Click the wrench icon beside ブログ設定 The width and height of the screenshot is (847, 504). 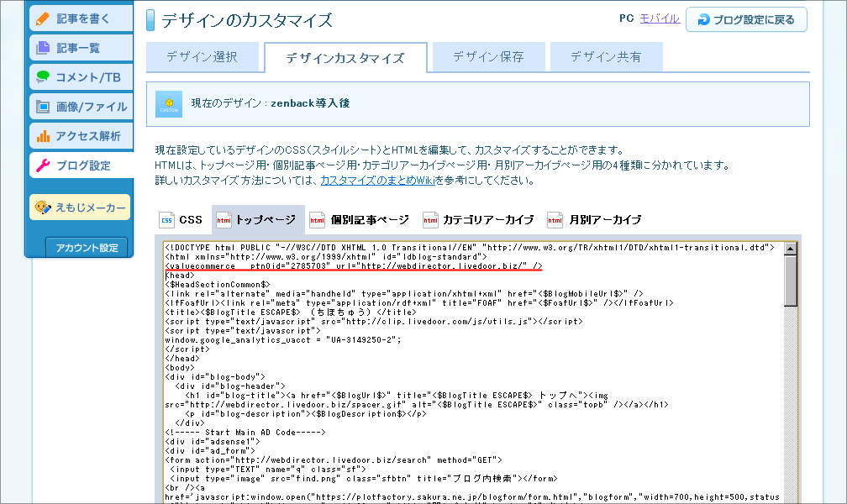[x=43, y=165]
